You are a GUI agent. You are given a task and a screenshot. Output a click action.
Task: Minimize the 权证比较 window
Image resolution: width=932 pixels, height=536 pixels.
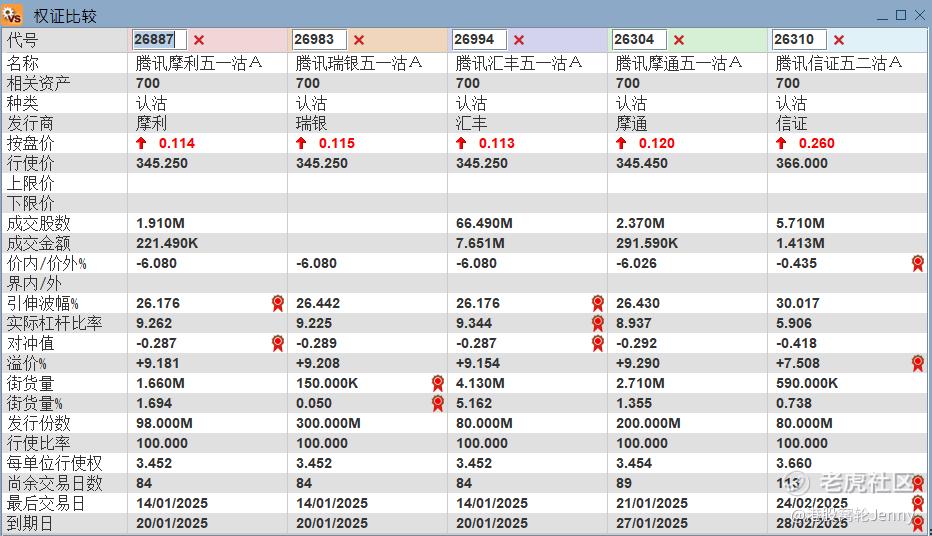coord(882,17)
